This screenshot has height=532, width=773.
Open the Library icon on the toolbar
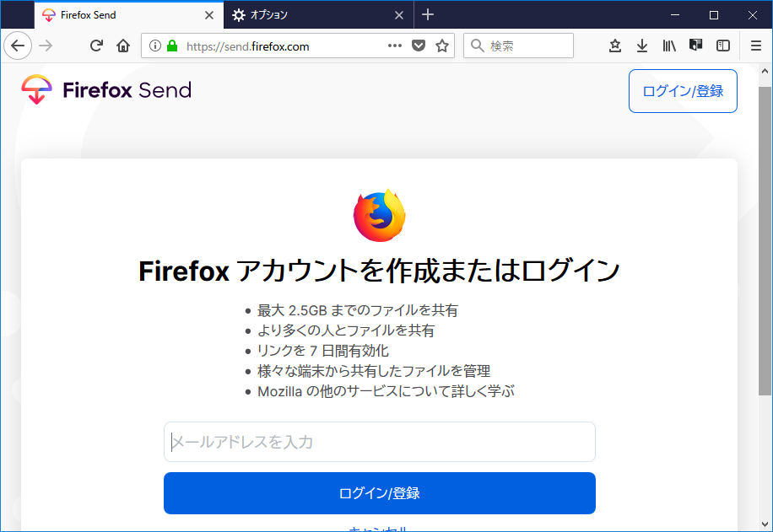(x=669, y=46)
